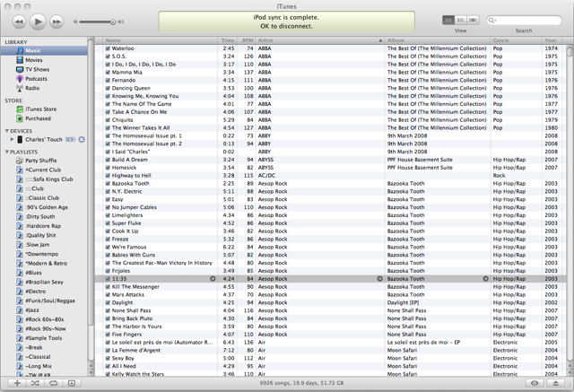
Task: Toggle repeat playback
Action: [x=54, y=383]
